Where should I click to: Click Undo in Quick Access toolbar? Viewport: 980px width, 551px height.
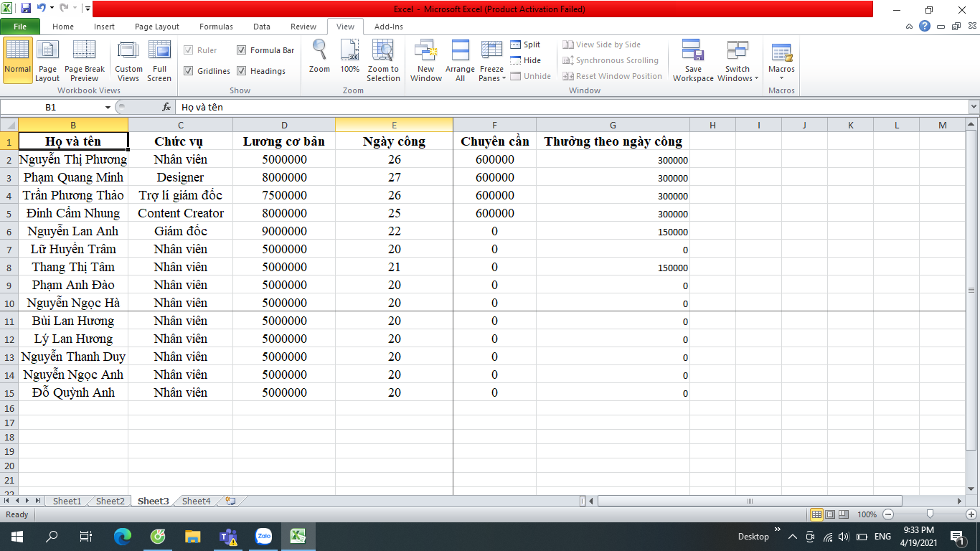pyautogui.click(x=42, y=9)
